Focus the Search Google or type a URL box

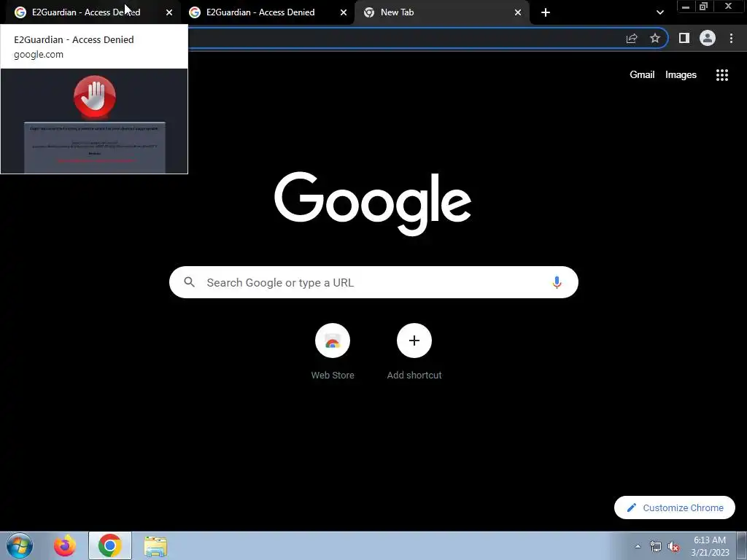[x=373, y=282]
